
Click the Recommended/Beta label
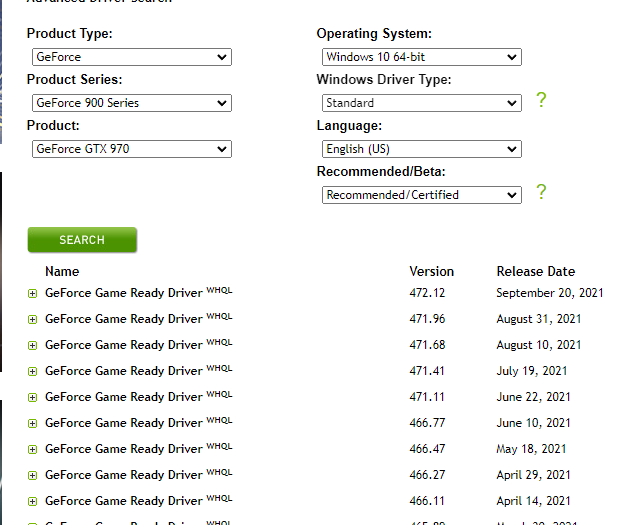click(x=381, y=171)
